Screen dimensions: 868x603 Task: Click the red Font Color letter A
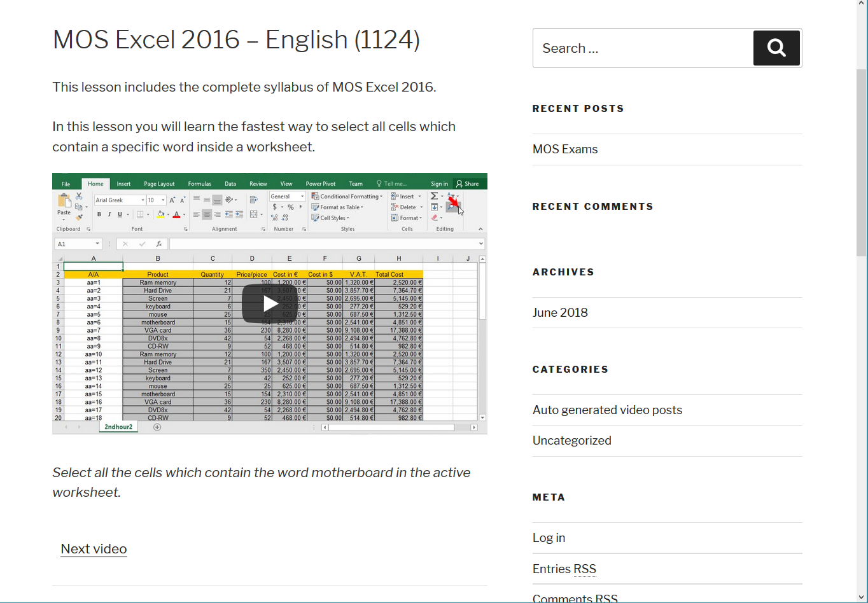[x=176, y=214]
